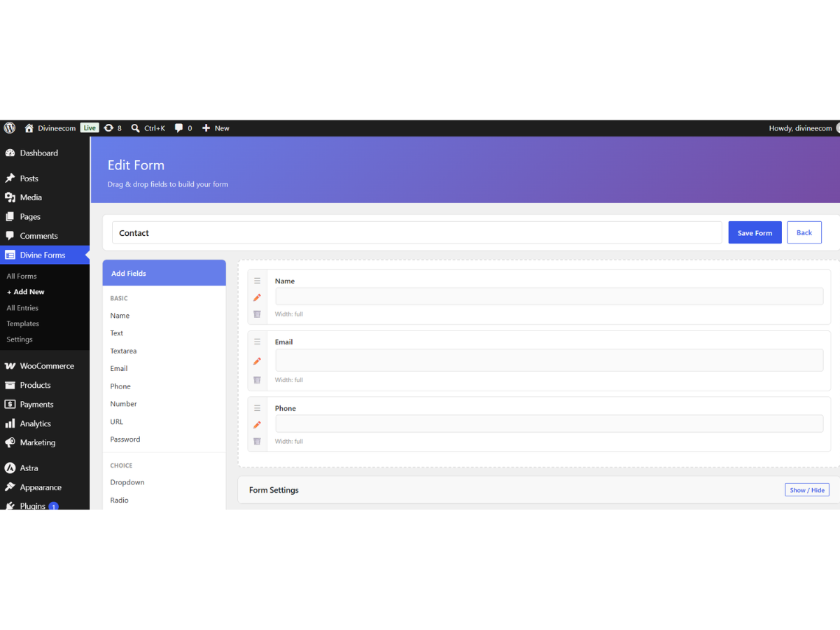The image size is (840, 630).
Task: Click the Analytics bar chart icon
Action: coord(10,423)
